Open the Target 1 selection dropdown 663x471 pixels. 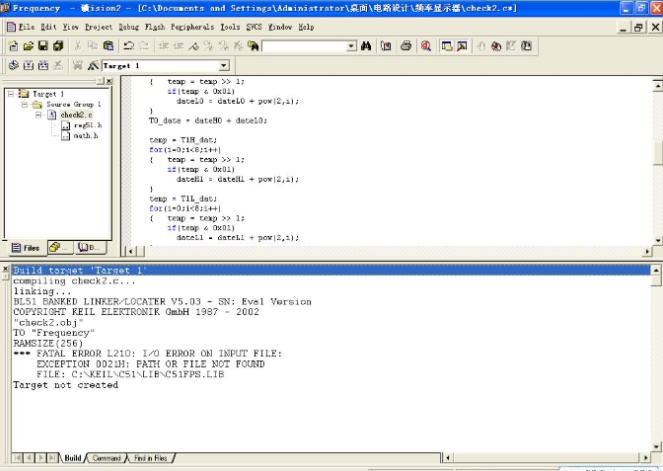(224, 66)
